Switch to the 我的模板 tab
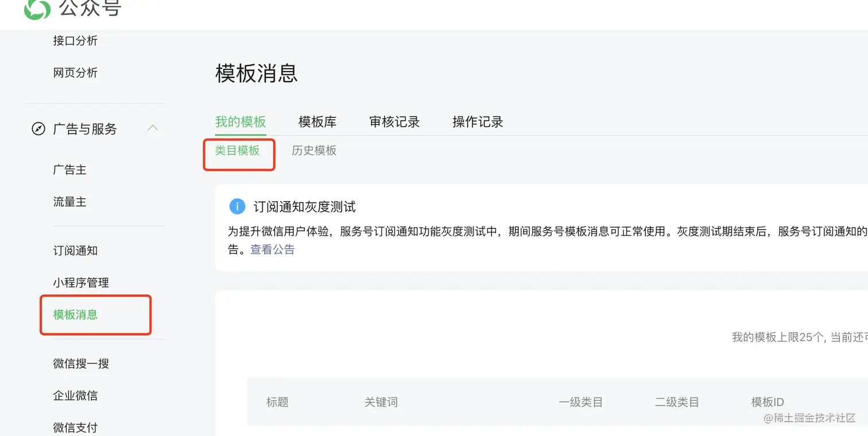 (x=241, y=122)
